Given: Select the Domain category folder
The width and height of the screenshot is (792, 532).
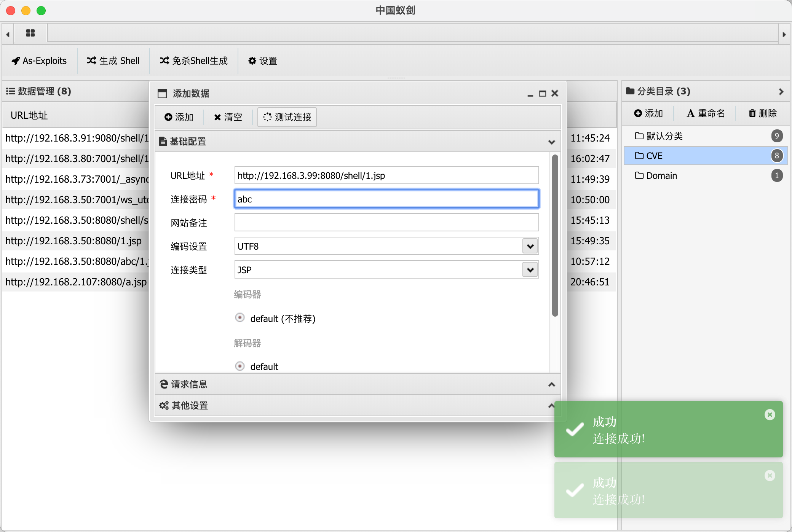Looking at the screenshot, I should 661,176.
